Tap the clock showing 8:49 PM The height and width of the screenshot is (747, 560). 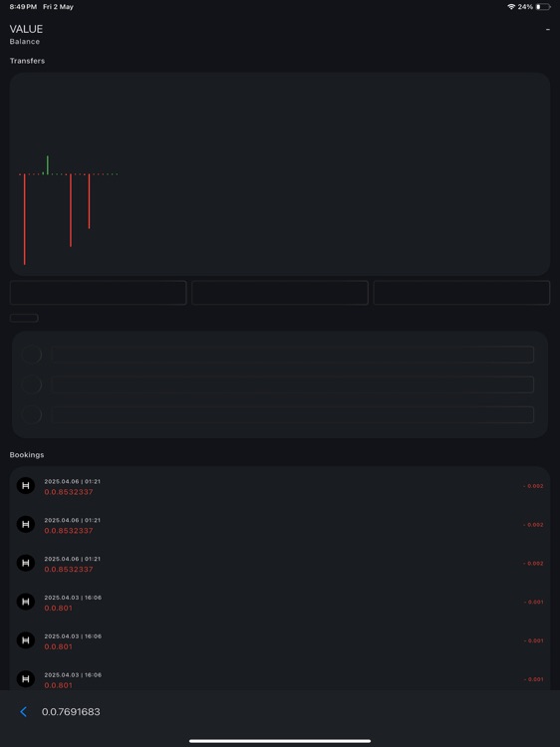click(23, 7)
